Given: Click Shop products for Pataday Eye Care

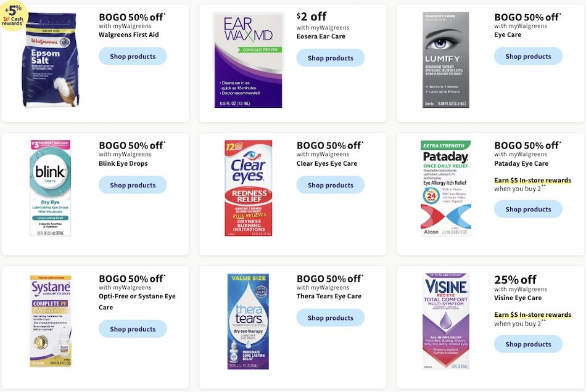Looking at the screenshot, I should tap(528, 209).
